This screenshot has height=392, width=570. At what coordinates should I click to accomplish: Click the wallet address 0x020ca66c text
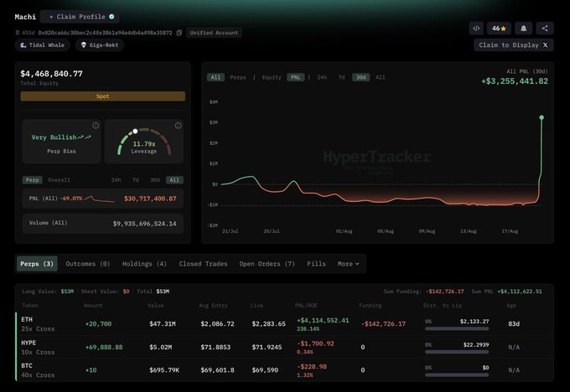[105, 33]
